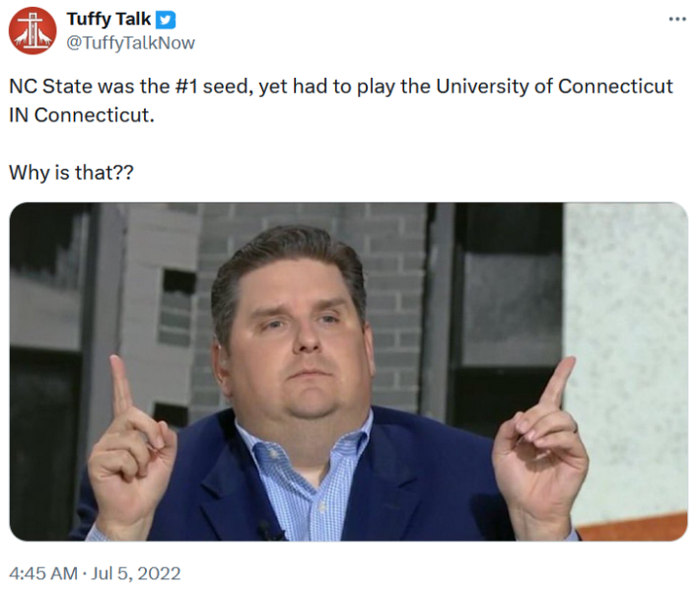
Task: Click the blue verified badge
Action: pos(167,20)
